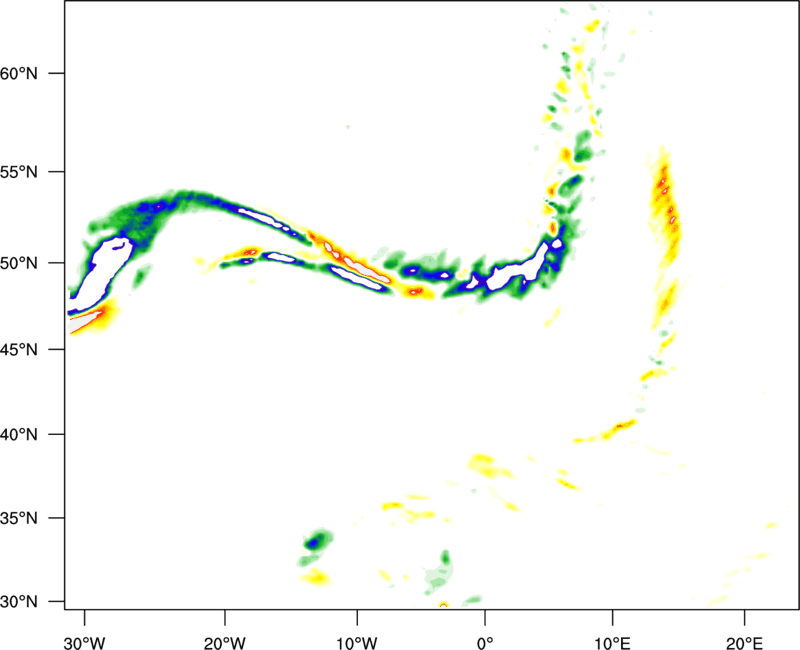Click the 20°W longitude label
The image size is (800, 650).
(224, 643)
